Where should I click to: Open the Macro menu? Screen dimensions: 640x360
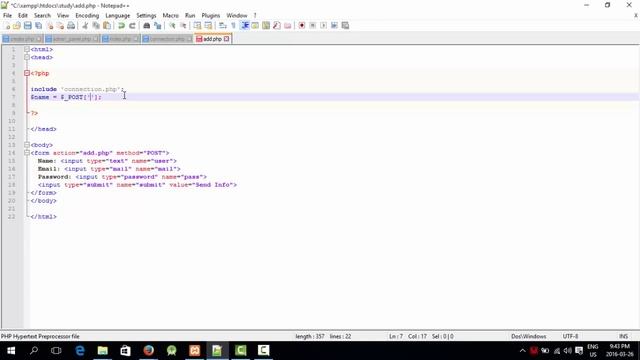pos(171,16)
